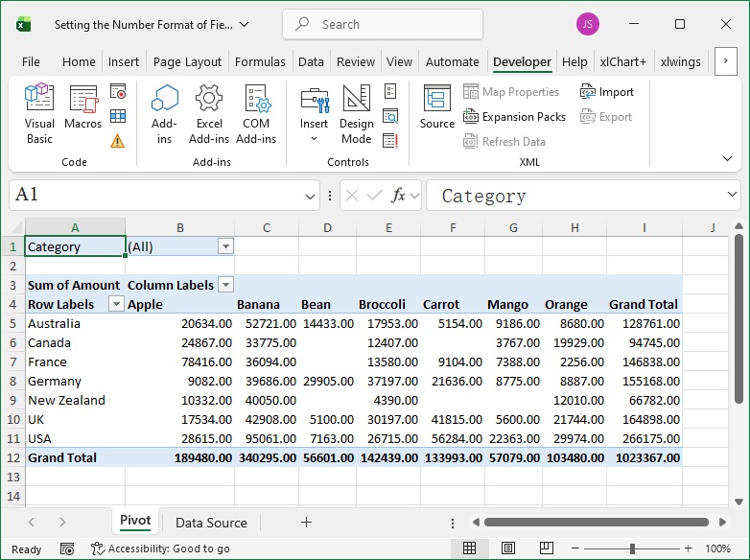Zoom in with the plus button
Image resolution: width=750 pixels, height=560 pixels.
[x=688, y=548]
